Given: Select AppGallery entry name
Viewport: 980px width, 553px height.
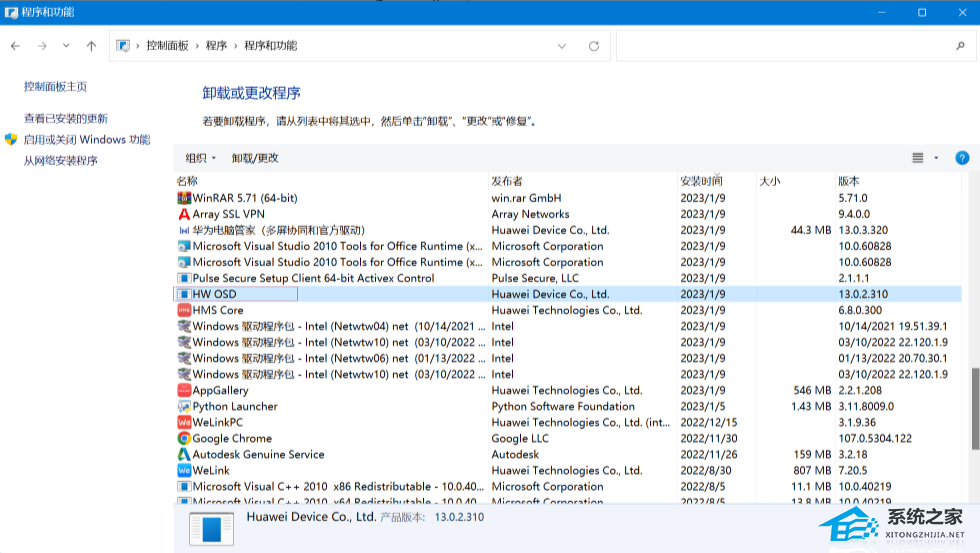Looking at the screenshot, I should point(221,391).
